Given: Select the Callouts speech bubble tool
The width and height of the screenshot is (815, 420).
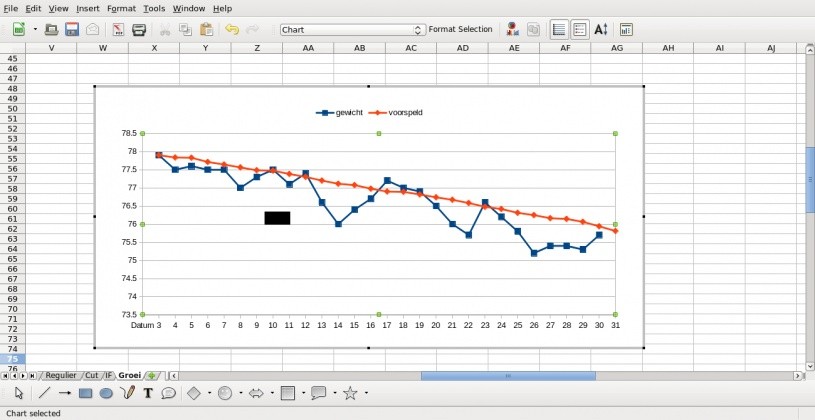Looking at the screenshot, I should [169, 393].
